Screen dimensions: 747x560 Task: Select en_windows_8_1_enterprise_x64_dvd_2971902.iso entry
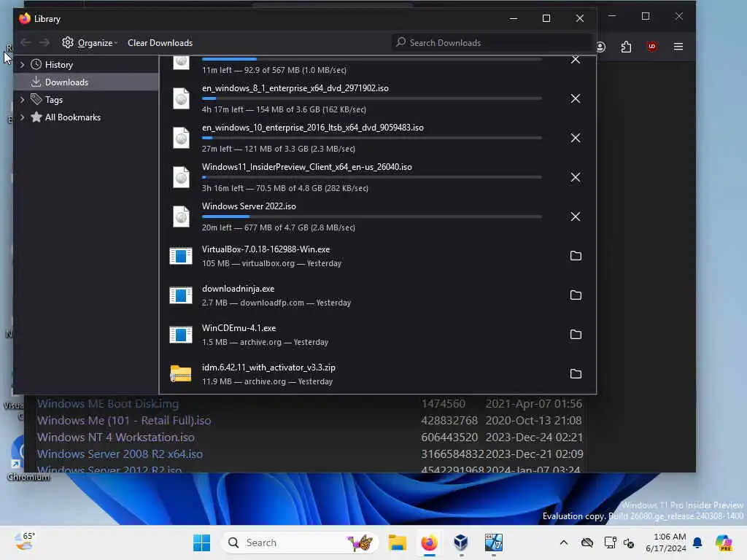point(377,98)
